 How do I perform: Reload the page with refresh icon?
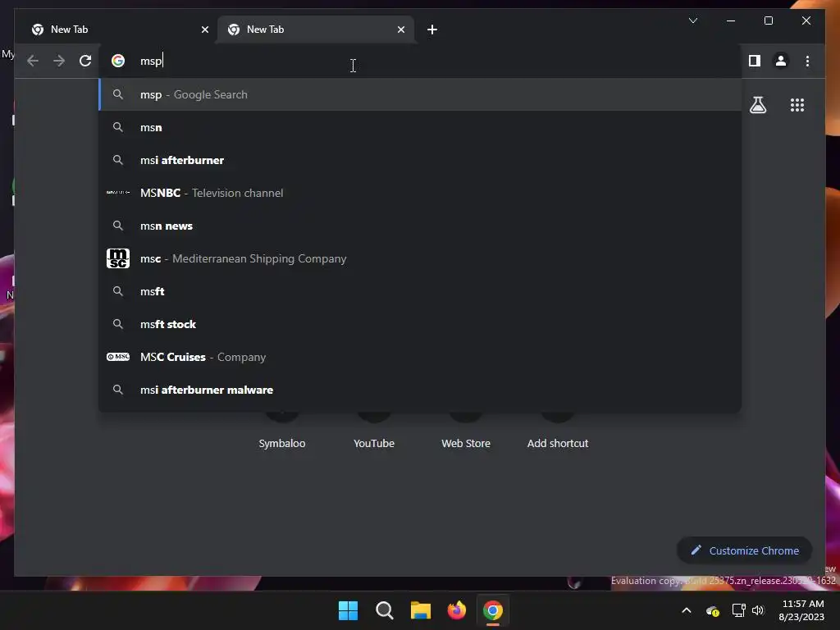pos(85,61)
